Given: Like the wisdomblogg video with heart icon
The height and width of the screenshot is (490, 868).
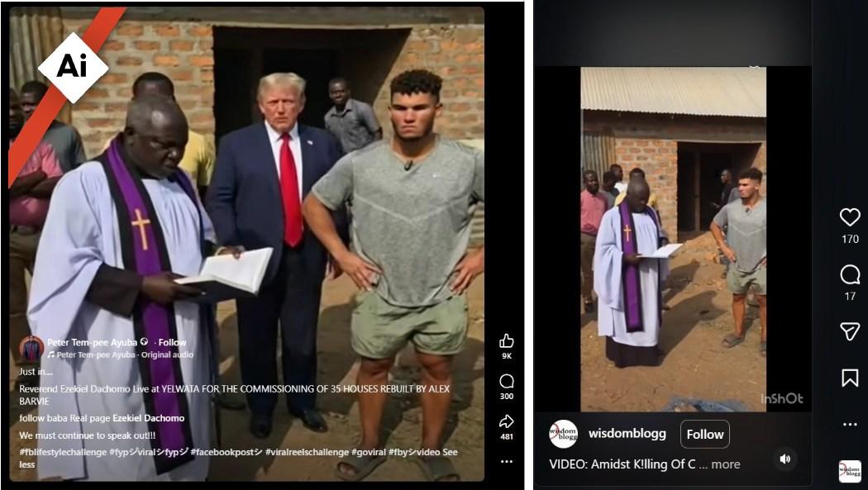Looking at the screenshot, I should click(x=850, y=216).
